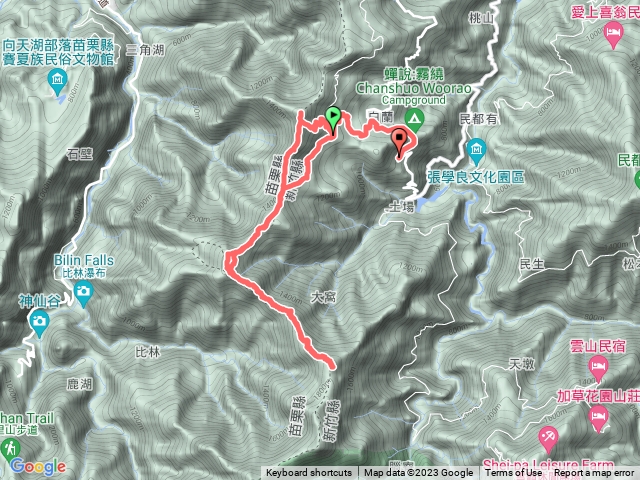Open the 張學良文化園區 museum marker
This screenshot has height=480, width=640.
coord(476,151)
